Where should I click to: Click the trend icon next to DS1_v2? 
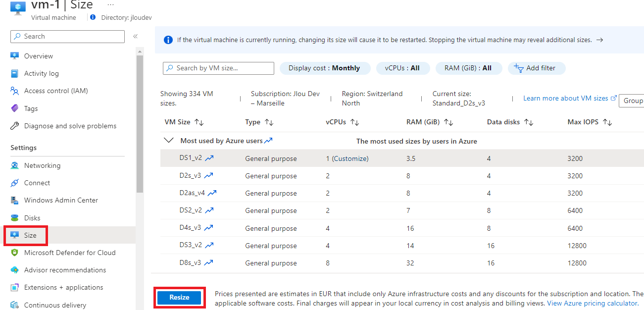[209, 158]
